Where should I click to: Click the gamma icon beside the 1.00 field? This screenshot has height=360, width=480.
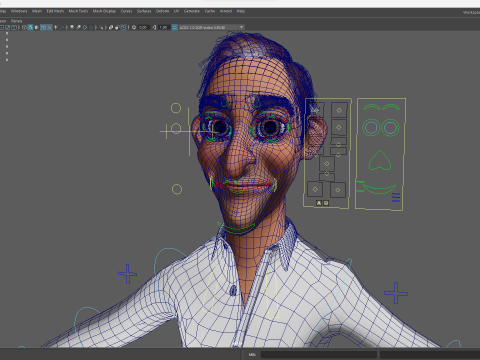click(154, 27)
